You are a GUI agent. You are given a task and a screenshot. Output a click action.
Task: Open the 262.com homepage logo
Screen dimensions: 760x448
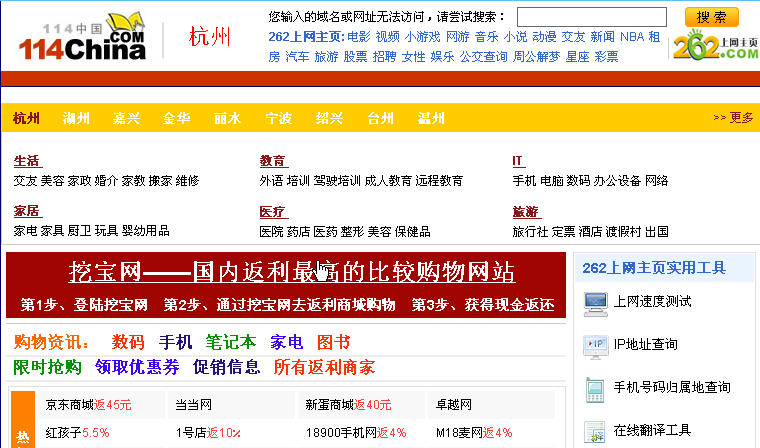714,46
